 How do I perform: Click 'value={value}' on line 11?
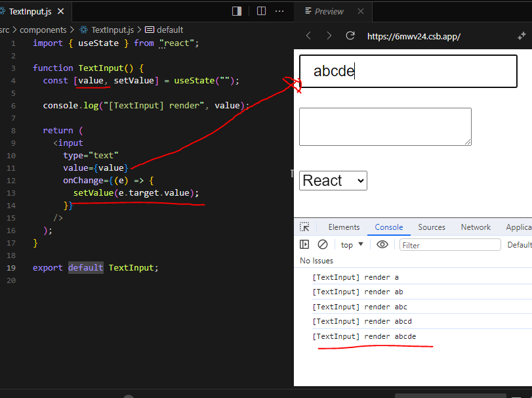pyautogui.click(x=96, y=168)
